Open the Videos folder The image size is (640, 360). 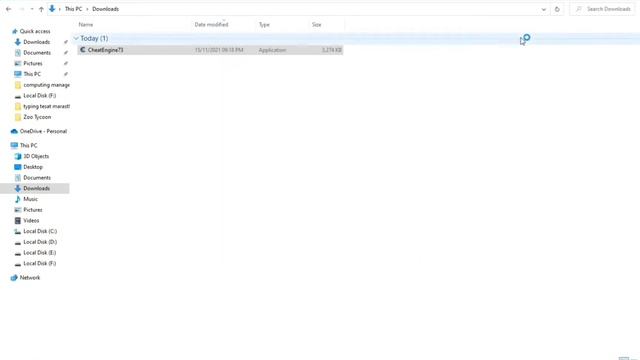31,220
